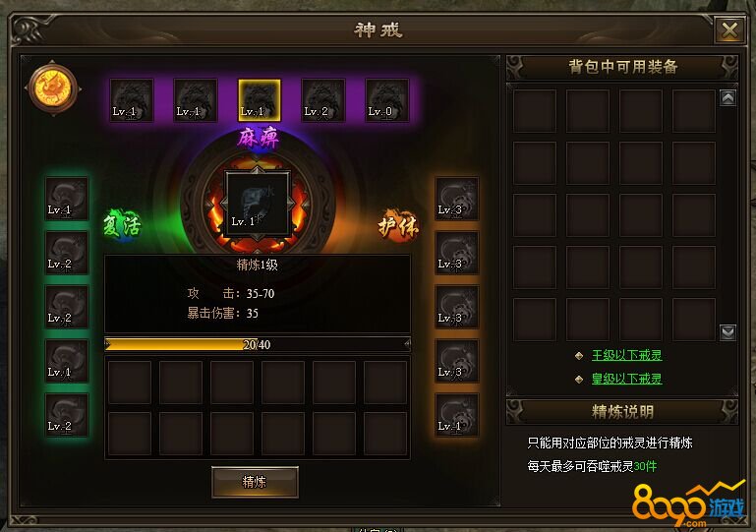Click the golden phoenix medallion icon
Viewport: 756px width, 532px height.
coord(52,89)
